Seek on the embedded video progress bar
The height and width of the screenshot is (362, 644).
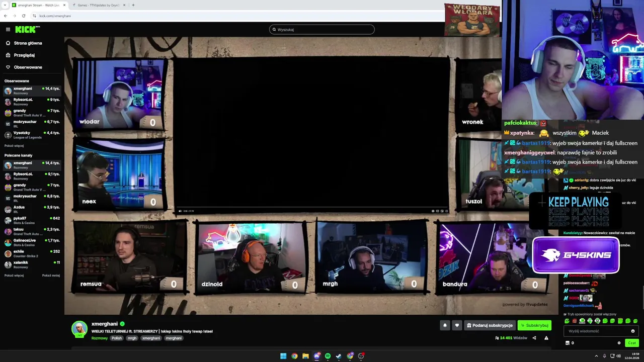pyautogui.click(x=312, y=208)
